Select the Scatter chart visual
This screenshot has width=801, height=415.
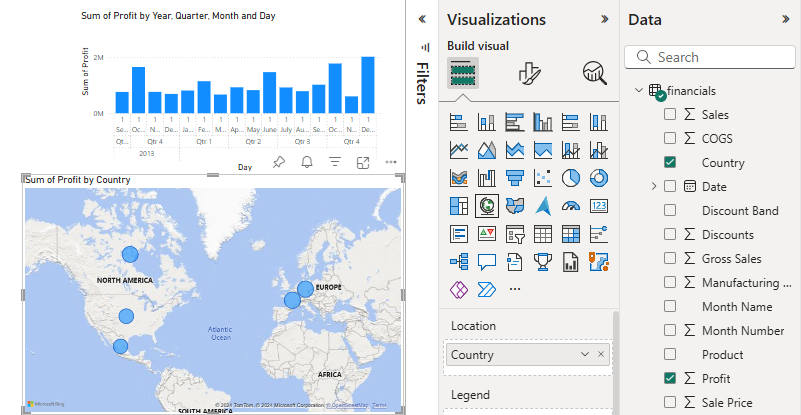coord(543,178)
